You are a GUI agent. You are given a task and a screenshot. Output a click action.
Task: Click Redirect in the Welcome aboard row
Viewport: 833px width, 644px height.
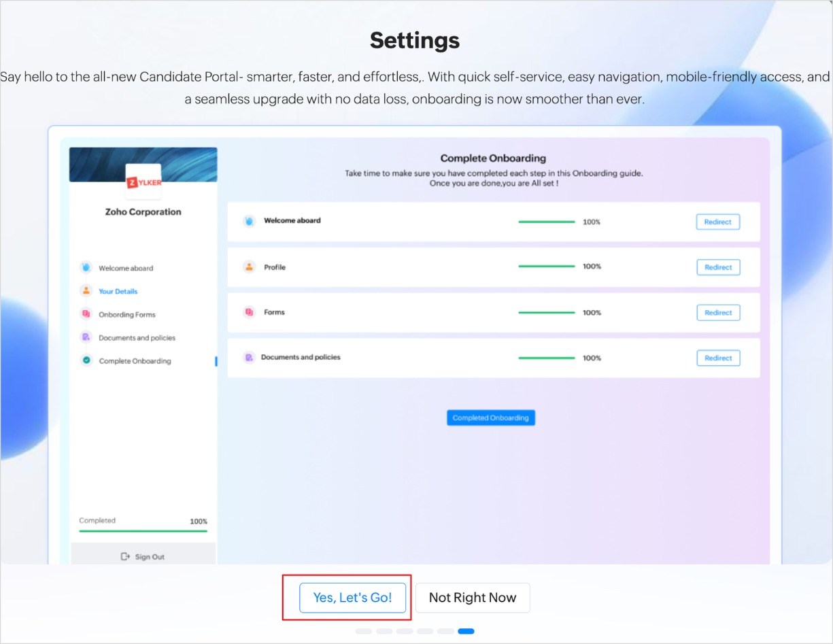click(x=718, y=222)
